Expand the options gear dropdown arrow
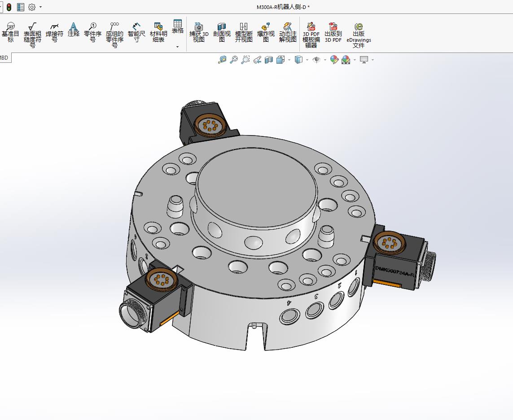Viewport: 513px width, 420px height. click(x=40, y=7)
